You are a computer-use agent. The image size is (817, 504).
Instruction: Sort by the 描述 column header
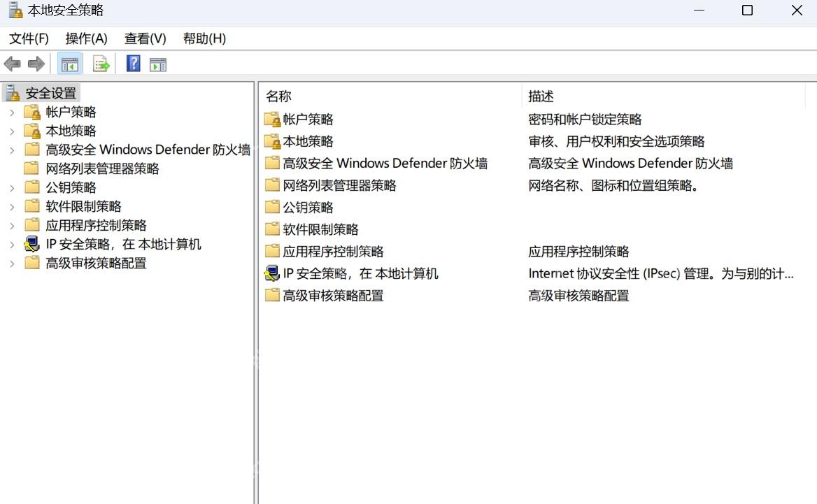[663, 96]
